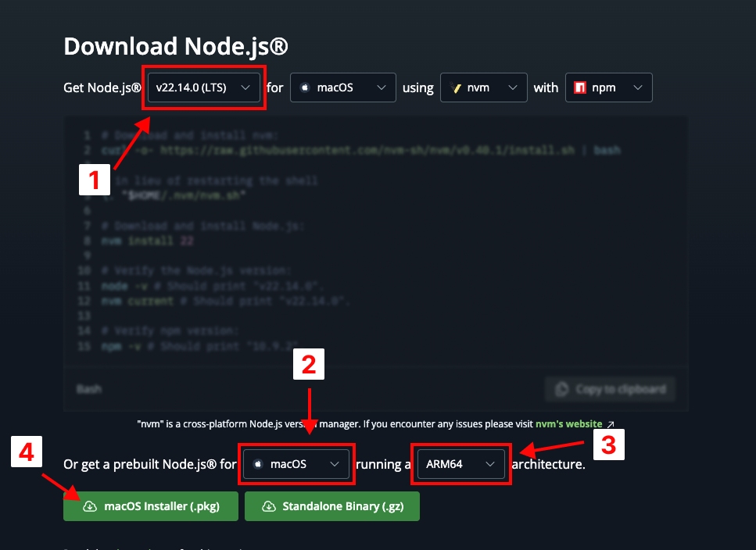Image resolution: width=756 pixels, height=550 pixels.
Task: Open the prebuilt macOS operating system dropdown
Action: [296, 464]
